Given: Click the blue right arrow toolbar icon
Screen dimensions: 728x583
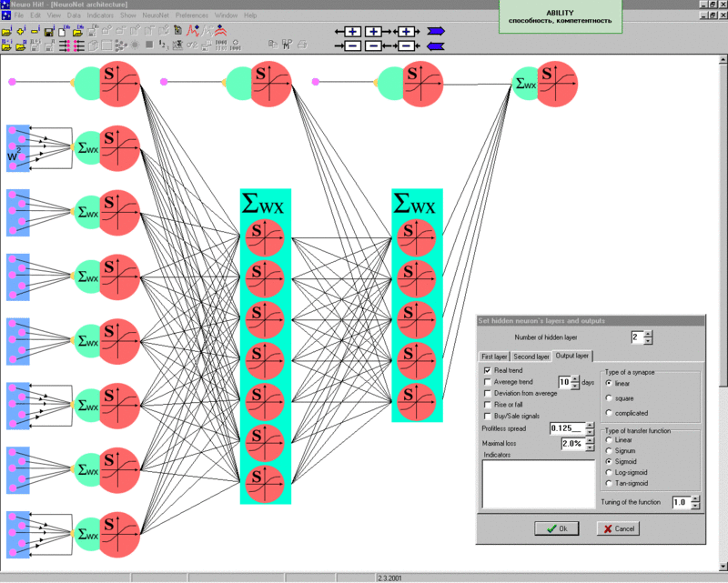Looking at the screenshot, I should click(436, 32).
